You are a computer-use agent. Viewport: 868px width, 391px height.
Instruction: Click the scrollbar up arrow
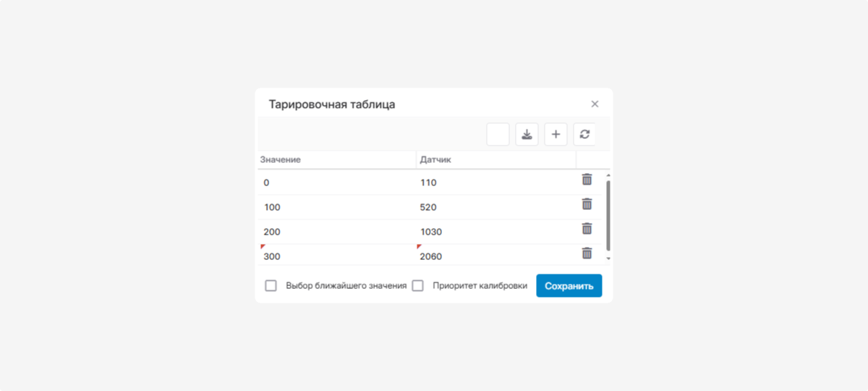608,175
